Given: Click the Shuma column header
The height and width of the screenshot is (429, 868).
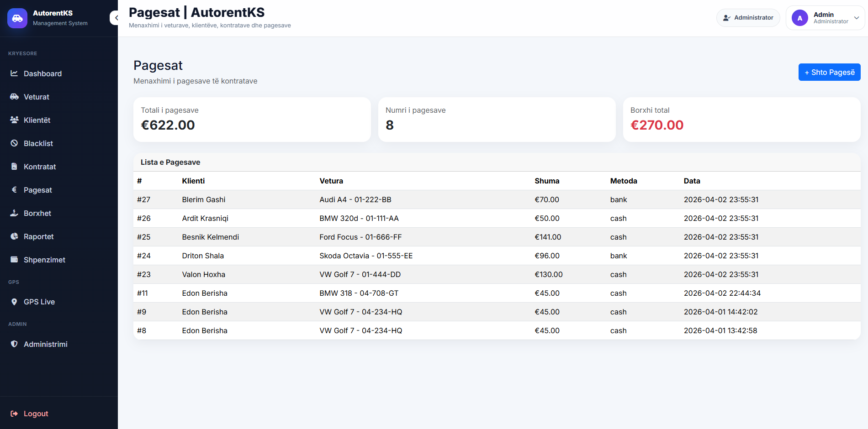Looking at the screenshot, I should [547, 181].
